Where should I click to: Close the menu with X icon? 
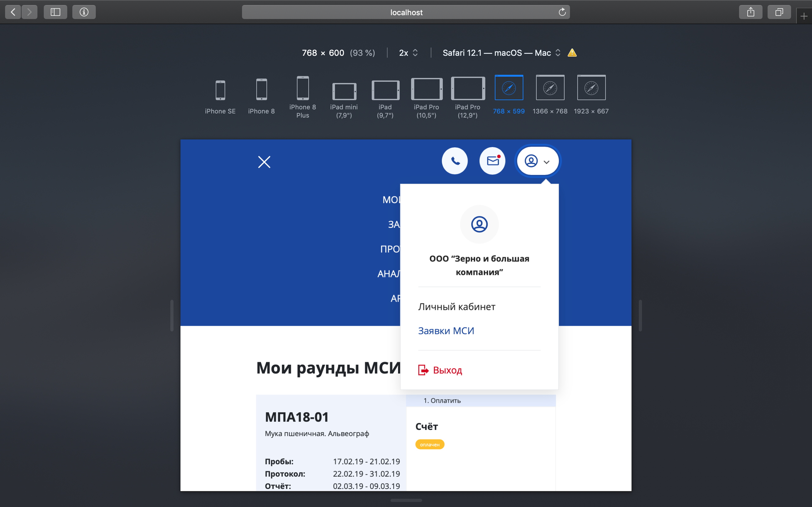pyautogui.click(x=264, y=162)
